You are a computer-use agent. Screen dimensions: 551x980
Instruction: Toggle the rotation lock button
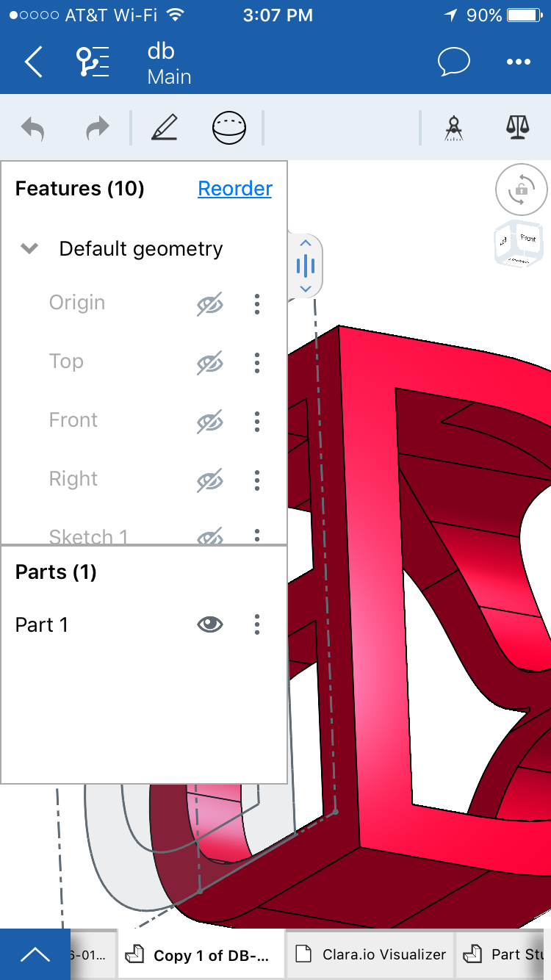pyautogui.click(x=521, y=190)
